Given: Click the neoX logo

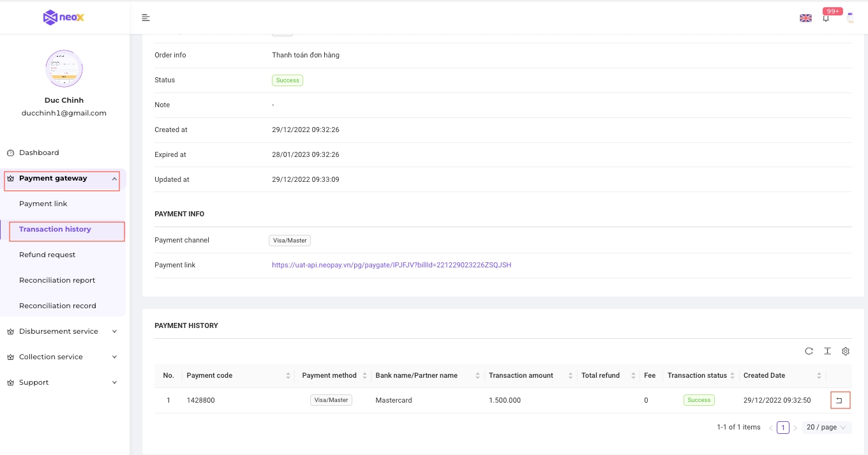Looking at the screenshot, I should click(x=64, y=17).
